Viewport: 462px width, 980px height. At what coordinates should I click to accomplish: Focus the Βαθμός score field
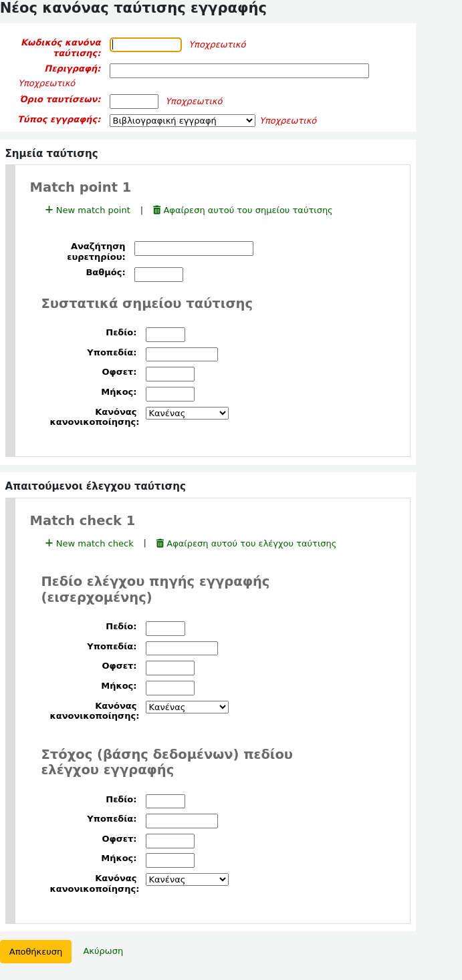point(158,275)
